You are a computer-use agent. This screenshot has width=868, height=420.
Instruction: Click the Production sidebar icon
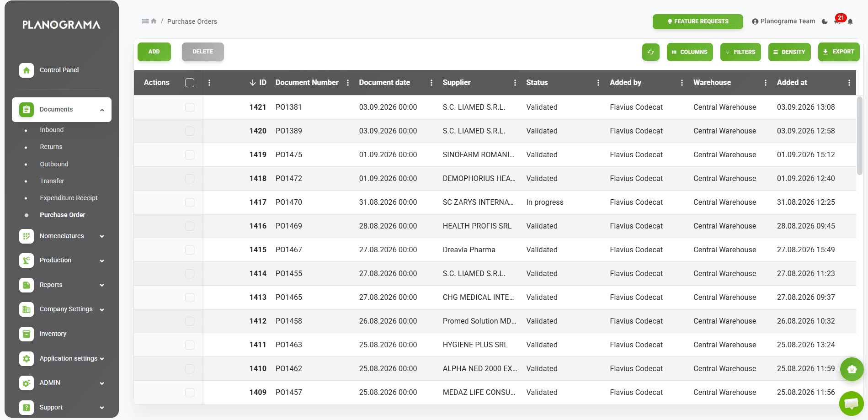[x=27, y=260]
